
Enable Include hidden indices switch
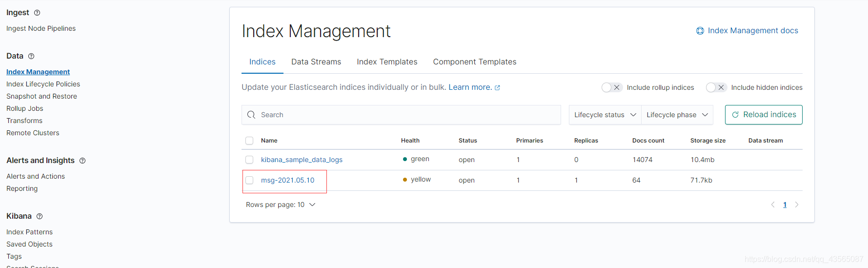pos(716,87)
